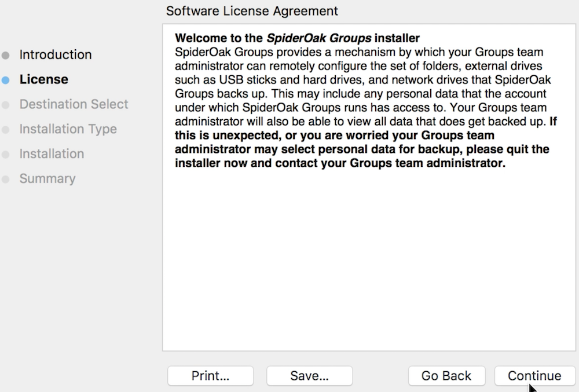Select the Introduction step in sidebar
This screenshot has height=392, width=579.
[x=56, y=54]
